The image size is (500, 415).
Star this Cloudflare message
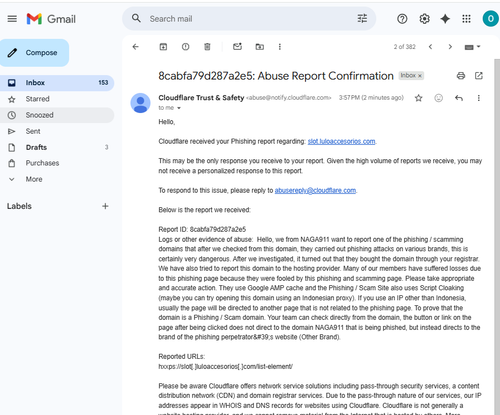(419, 98)
